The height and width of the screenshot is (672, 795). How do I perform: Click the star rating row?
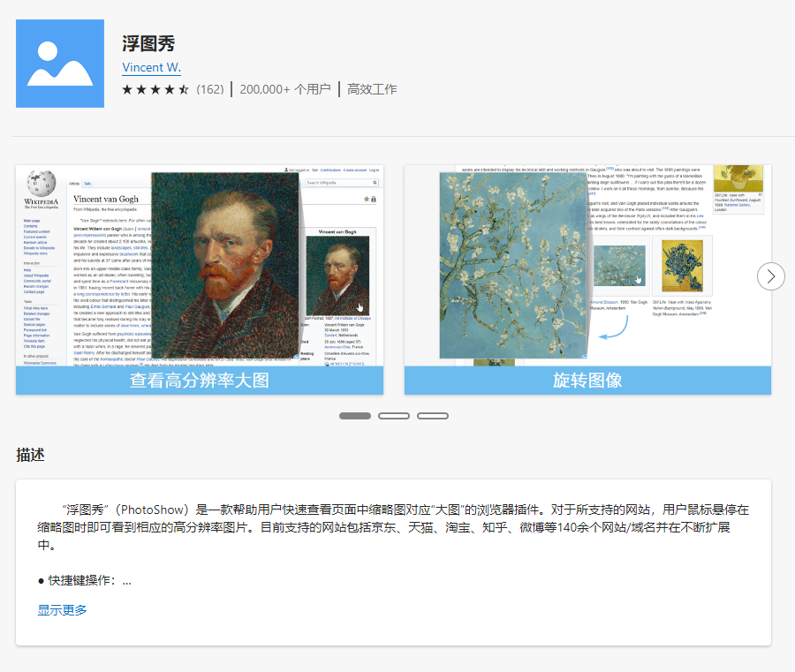coord(155,90)
